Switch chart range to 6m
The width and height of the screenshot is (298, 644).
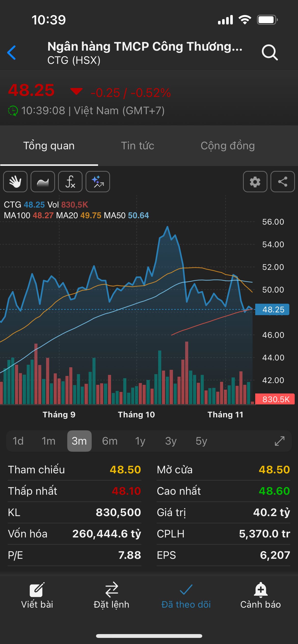point(110,441)
